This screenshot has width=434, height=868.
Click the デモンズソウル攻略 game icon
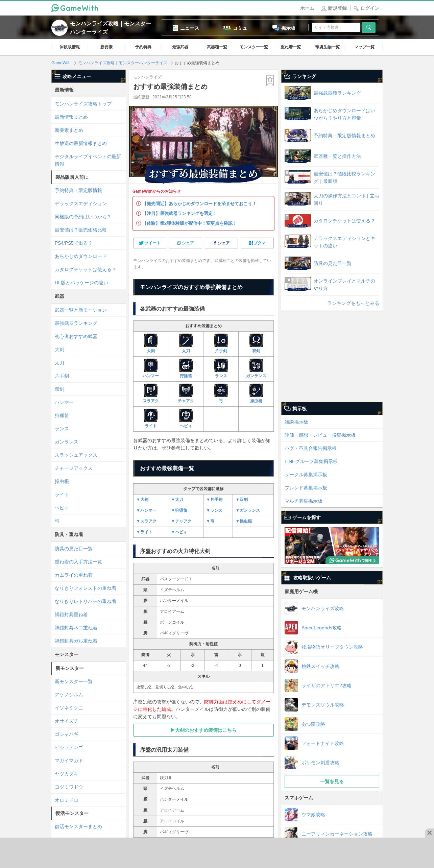(x=291, y=705)
